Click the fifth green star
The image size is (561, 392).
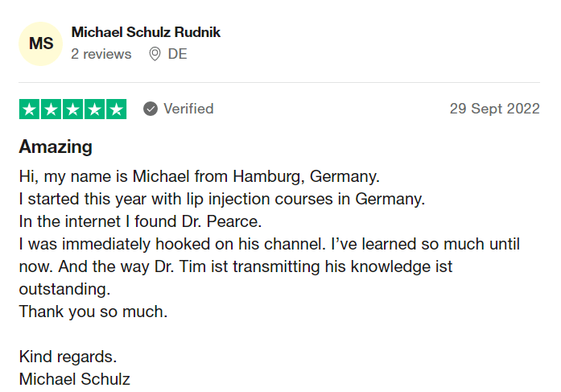116,109
